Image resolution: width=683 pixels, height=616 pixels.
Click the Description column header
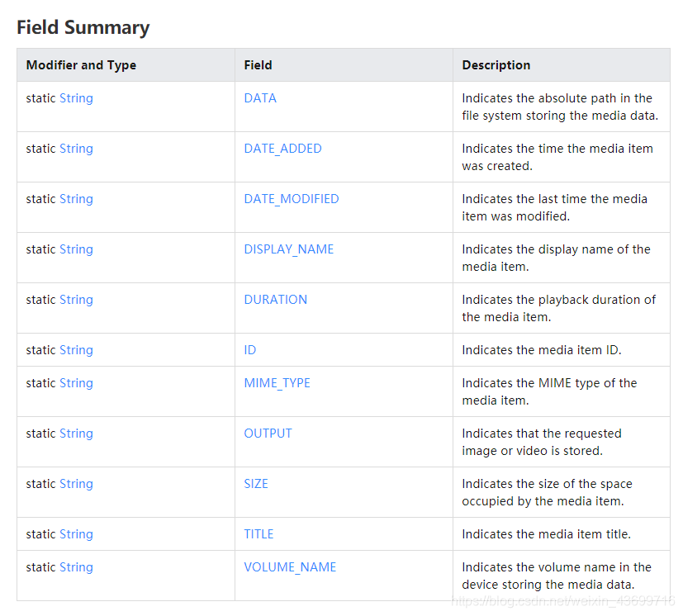496,65
